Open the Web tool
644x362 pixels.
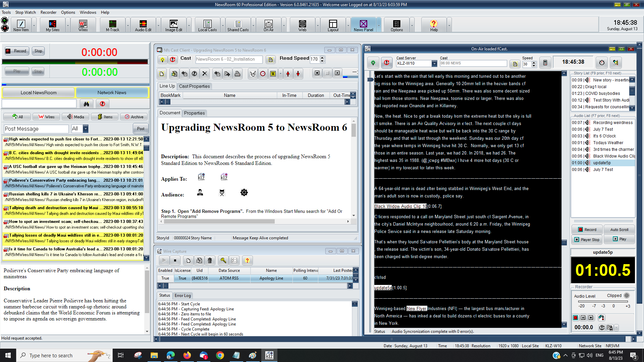302,25
